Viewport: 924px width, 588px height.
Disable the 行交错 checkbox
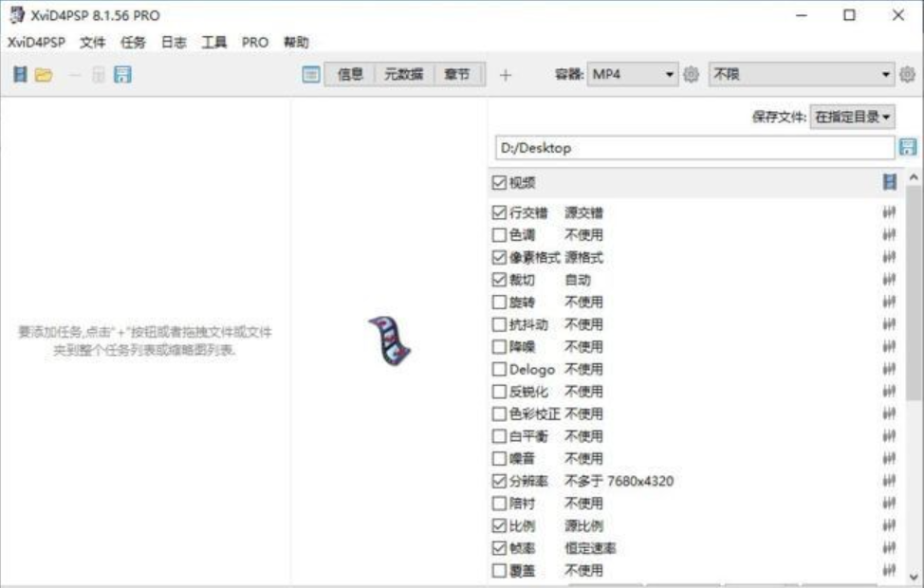[x=499, y=212]
